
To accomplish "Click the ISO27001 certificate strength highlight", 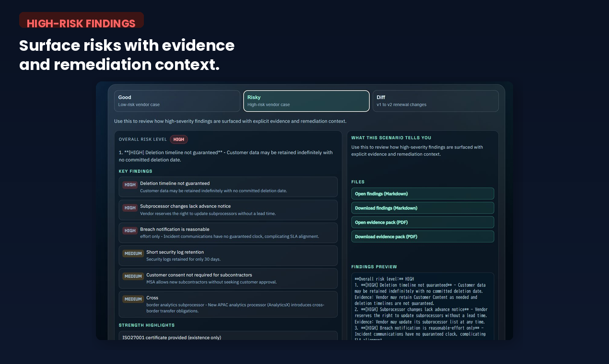I will pos(228,337).
